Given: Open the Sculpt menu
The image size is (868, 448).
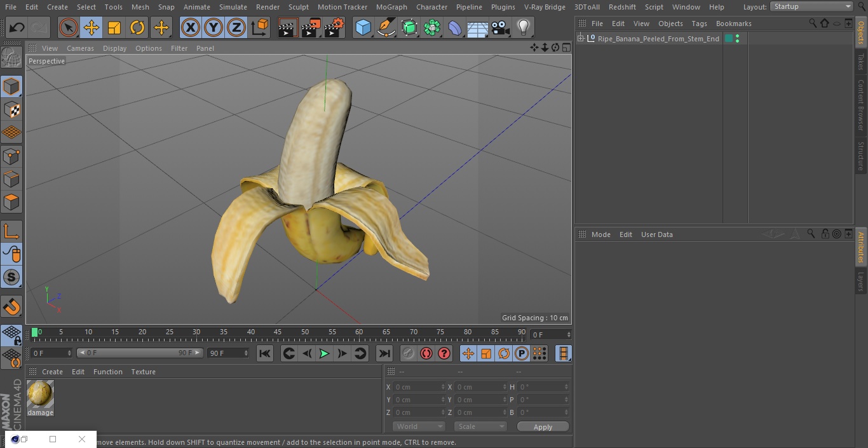Looking at the screenshot, I should [298, 7].
